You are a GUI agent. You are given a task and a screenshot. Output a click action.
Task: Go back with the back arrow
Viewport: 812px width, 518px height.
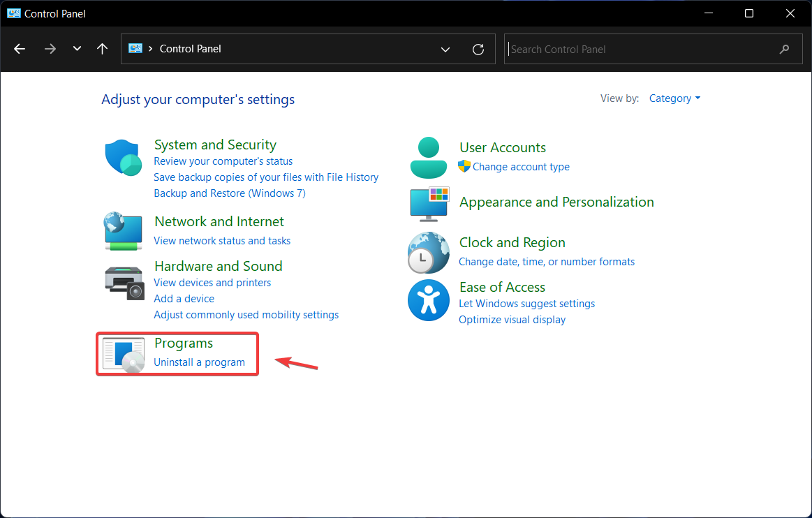(20, 49)
